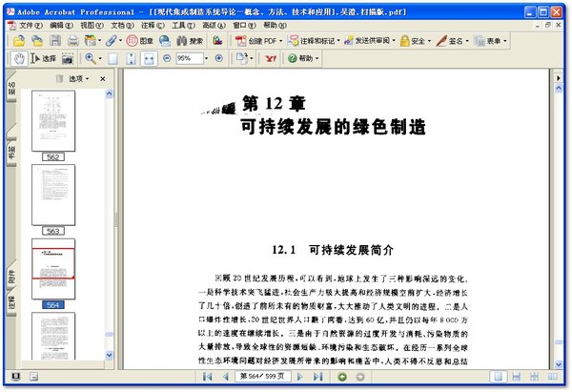Viewport: 572px width, 392px height.
Task: Choose the Snapshot camera tool
Action: coord(68,58)
